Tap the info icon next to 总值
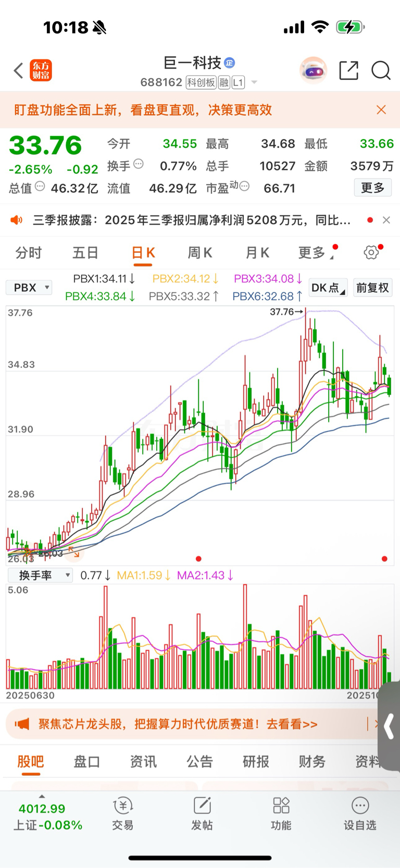400x868 pixels. [x=40, y=186]
